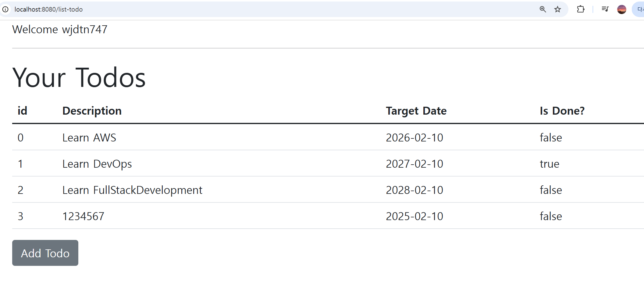Click the Welcome wjdtn747 text
Image resolution: width=644 pixels, height=282 pixels.
(x=60, y=30)
